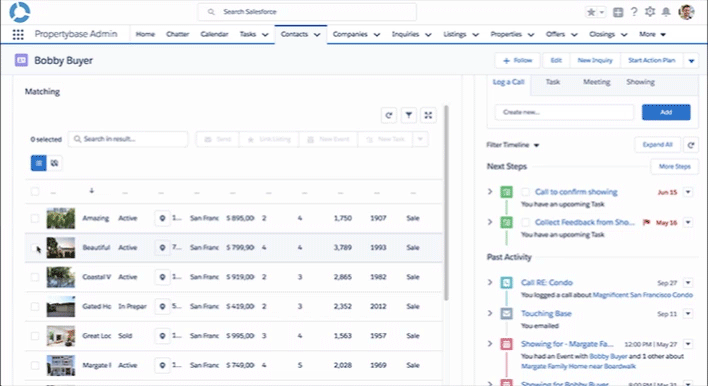The height and width of the screenshot is (386, 708).
Task: Click the map pin for Amazing listing
Action: point(163,218)
